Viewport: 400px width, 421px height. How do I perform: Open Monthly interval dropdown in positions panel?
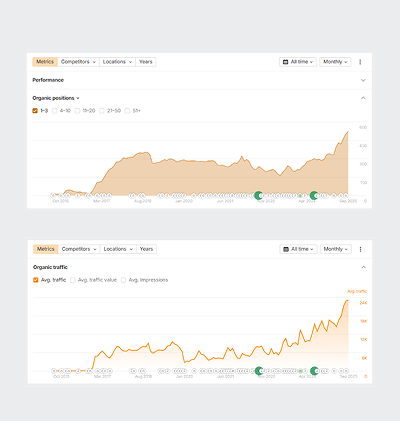pos(335,62)
